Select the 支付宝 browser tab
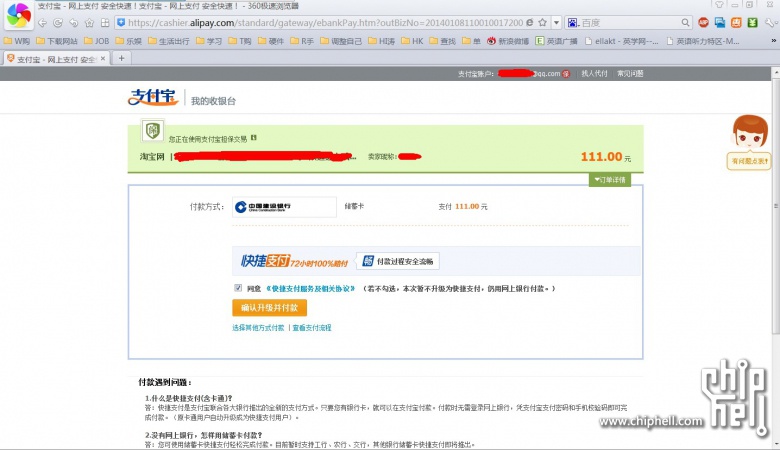The image size is (780, 450). [x=56, y=59]
